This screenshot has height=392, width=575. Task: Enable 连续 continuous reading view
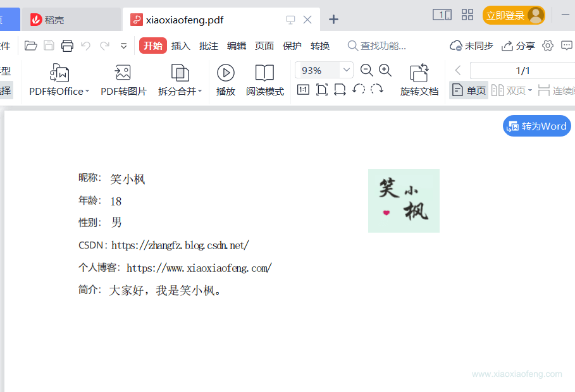click(556, 90)
